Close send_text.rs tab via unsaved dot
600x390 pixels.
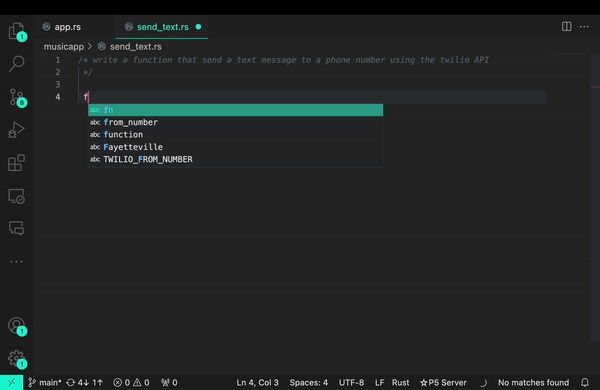pyautogui.click(x=198, y=27)
